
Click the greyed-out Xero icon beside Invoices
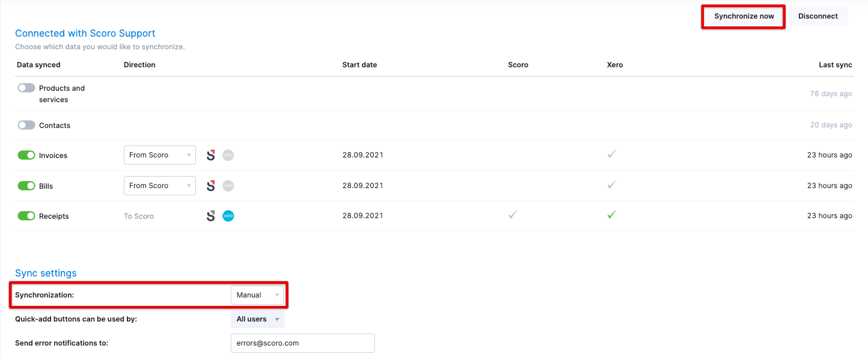tap(228, 154)
